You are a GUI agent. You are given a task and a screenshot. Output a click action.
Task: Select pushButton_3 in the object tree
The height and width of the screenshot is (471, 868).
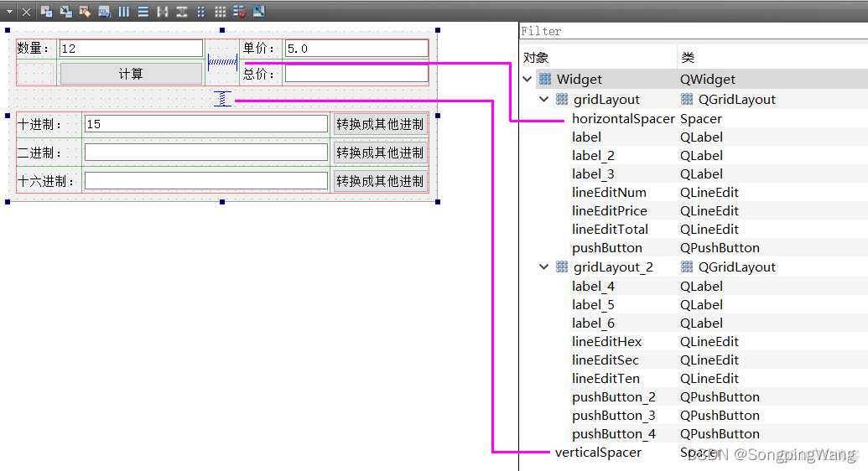pyautogui.click(x=613, y=415)
